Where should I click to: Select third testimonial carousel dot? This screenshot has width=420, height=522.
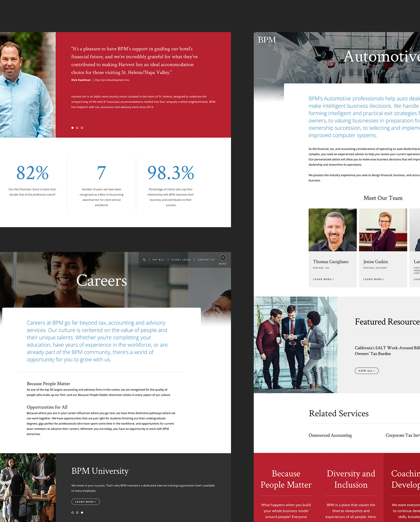82,128
